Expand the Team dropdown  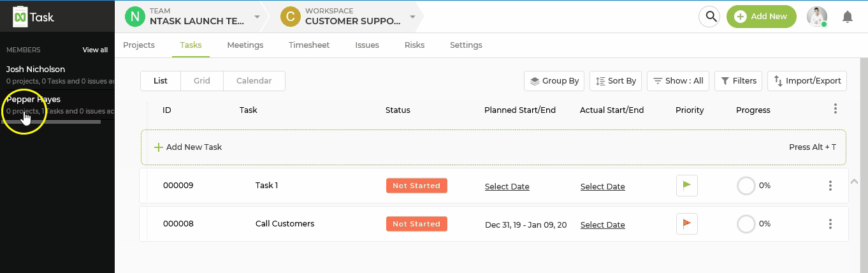(257, 17)
